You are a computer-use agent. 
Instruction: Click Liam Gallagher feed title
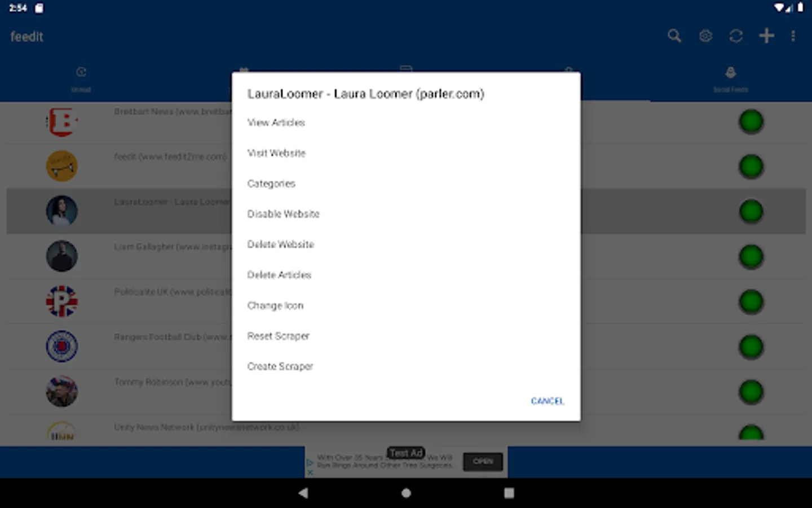tap(173, 247)
